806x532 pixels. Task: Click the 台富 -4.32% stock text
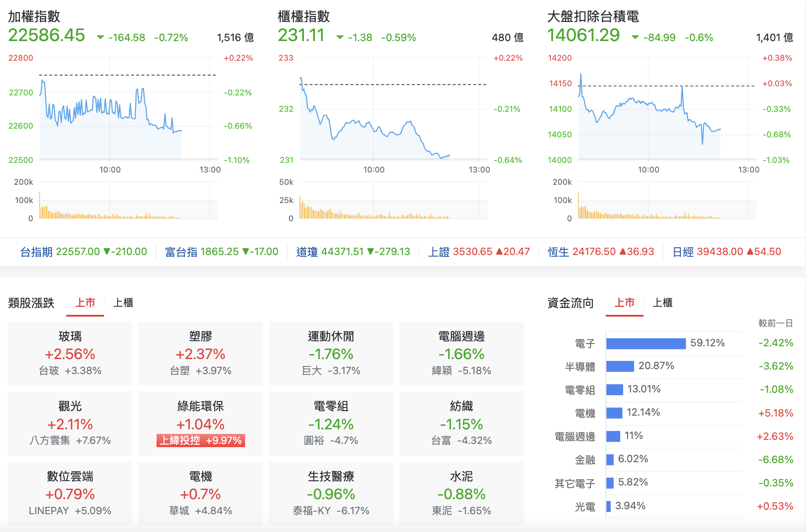(461, 440)
